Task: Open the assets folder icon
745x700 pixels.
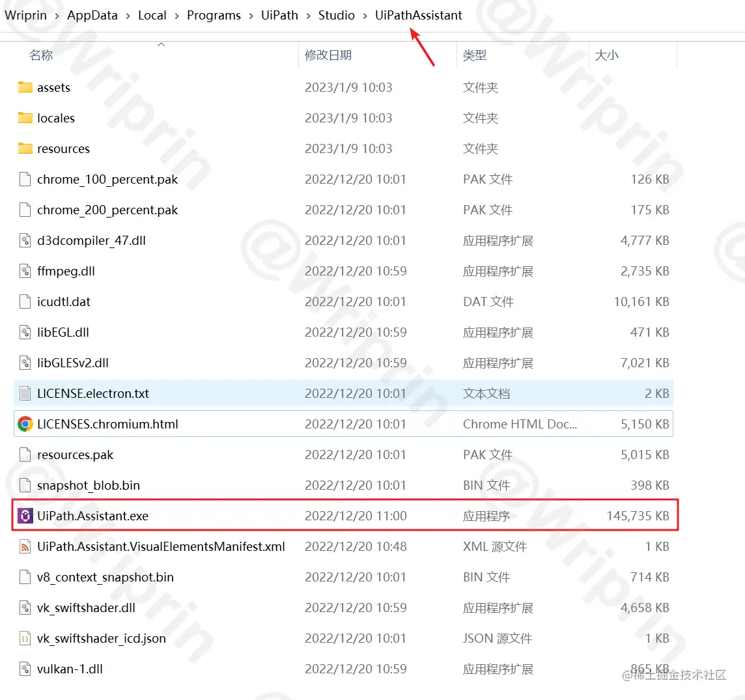Action: tap(25, 87)
